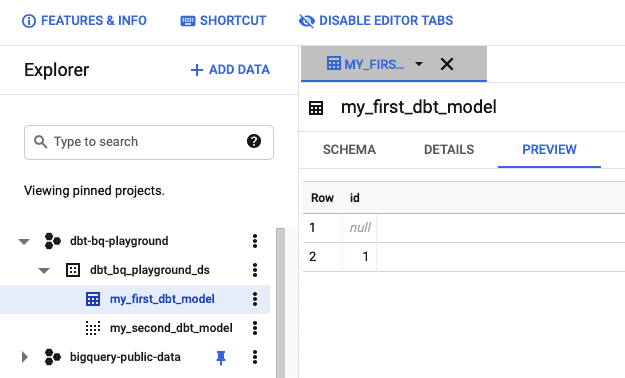This screenshot has height=378, width=625.
Task: Select my_second_dbt_model view in tree
Action: (x=171, y=328)
